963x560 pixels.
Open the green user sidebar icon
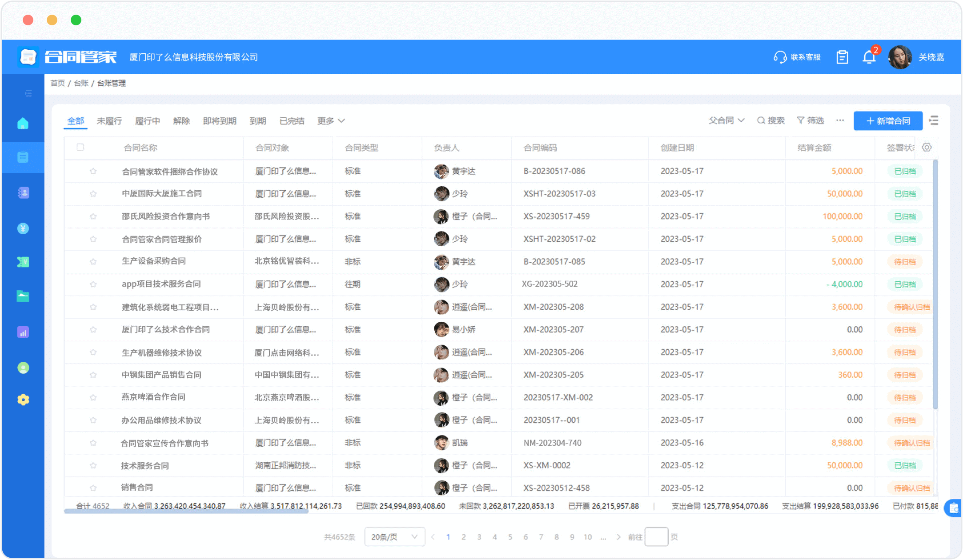pyautogui.click(x=23, y=368)
